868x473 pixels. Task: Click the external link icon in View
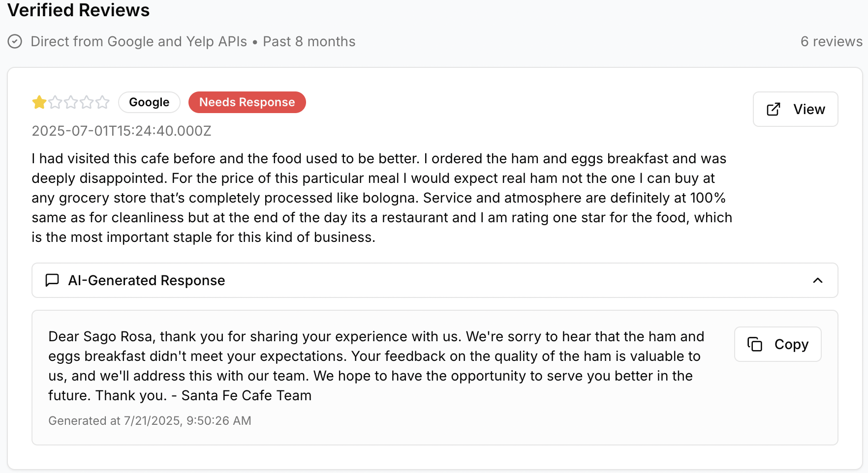tap(774, 109)
